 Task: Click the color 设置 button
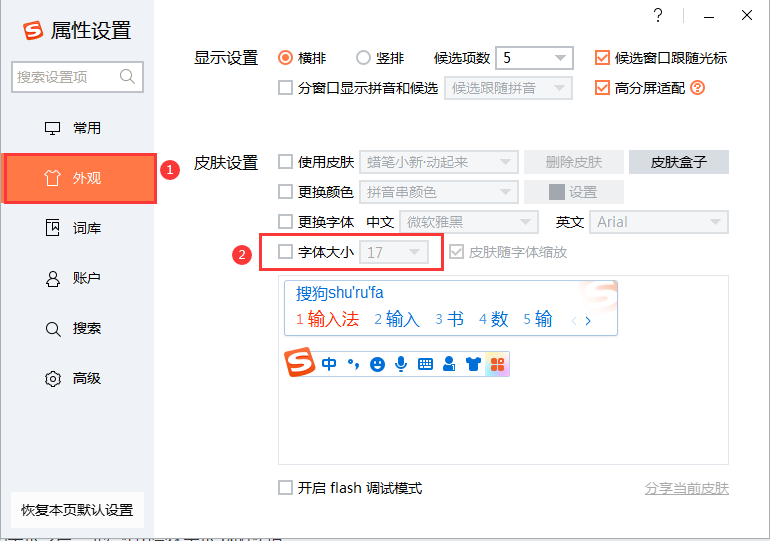574,192
